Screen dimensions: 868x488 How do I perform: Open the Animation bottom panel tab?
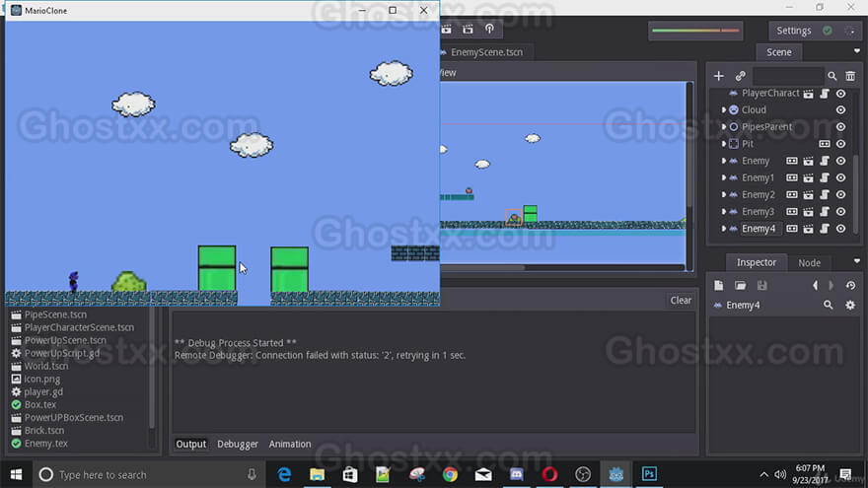coord(290,444)
